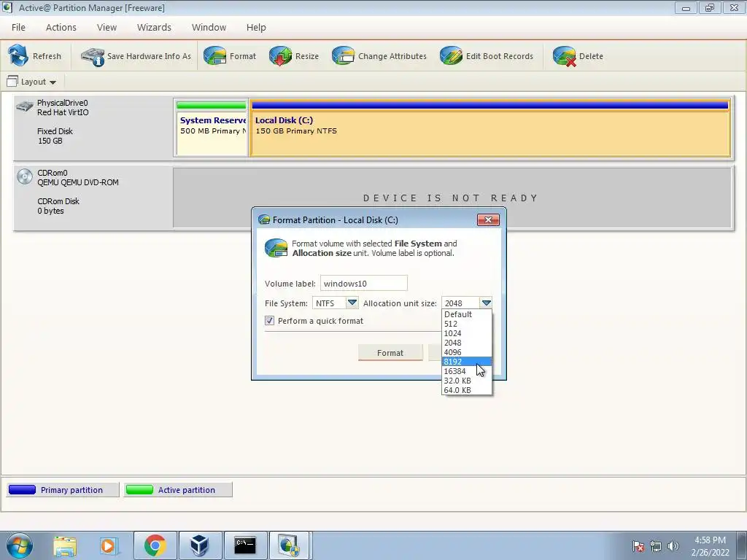
Task: Click Save Hardware Info As icon
Action: tap(93, 56)
